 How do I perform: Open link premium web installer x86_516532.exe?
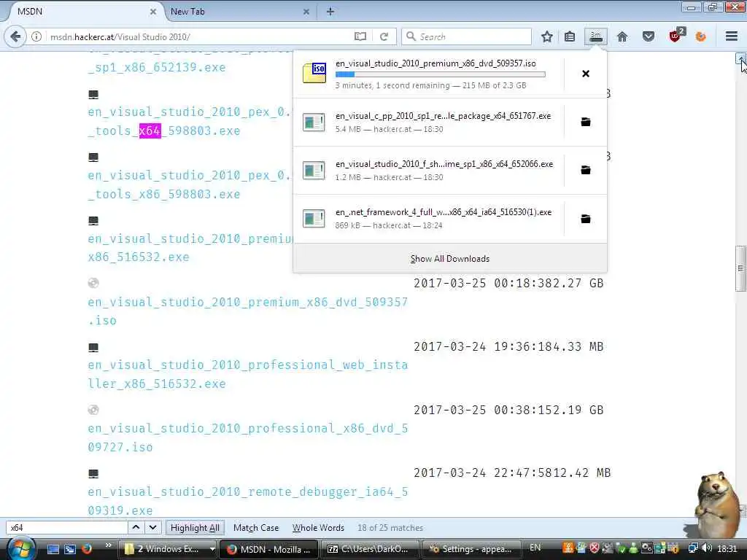[190, 248]
